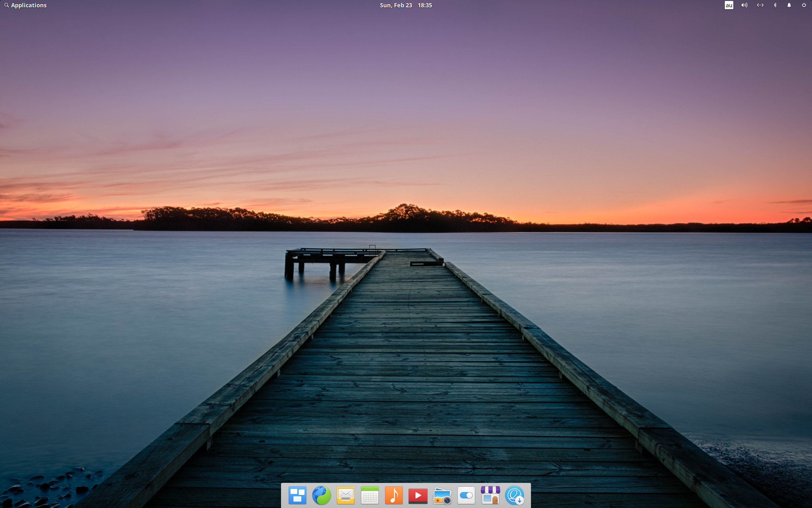Open the Bluetooth indicator
812x508 pixels.
(x=775, y=5)
